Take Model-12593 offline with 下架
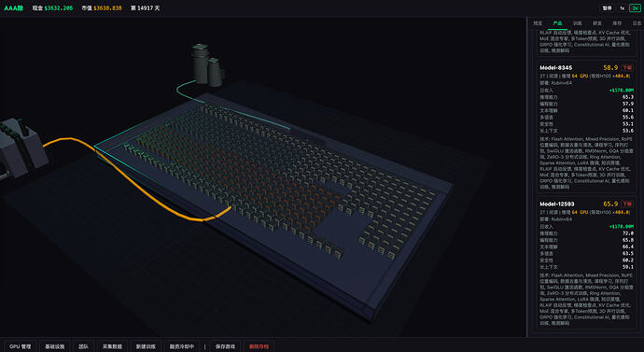This screenshot has width=644, height=352. tap(627, 204)
